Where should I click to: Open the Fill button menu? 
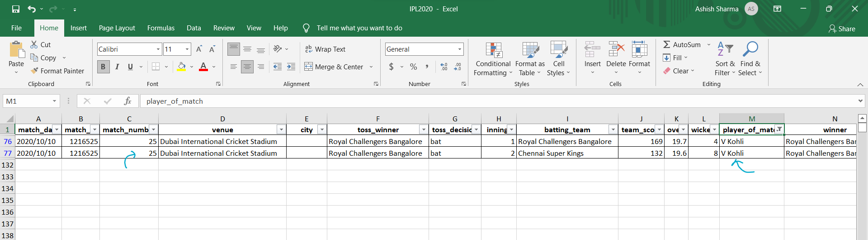(x=675, y=58)
